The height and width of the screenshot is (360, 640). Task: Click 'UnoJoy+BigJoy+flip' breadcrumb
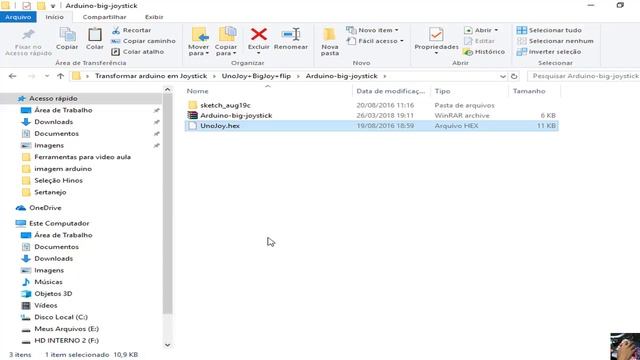(256, 76)
